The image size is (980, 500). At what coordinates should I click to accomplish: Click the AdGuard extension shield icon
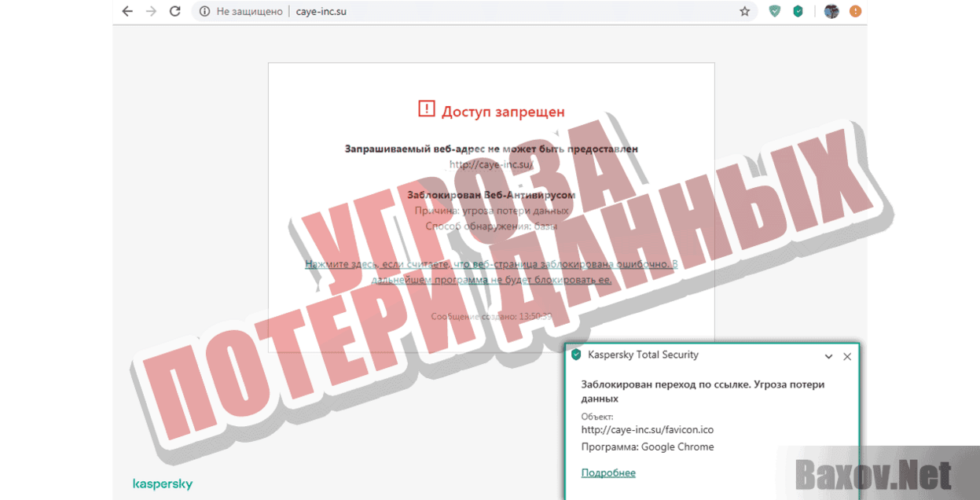(775, 11)
